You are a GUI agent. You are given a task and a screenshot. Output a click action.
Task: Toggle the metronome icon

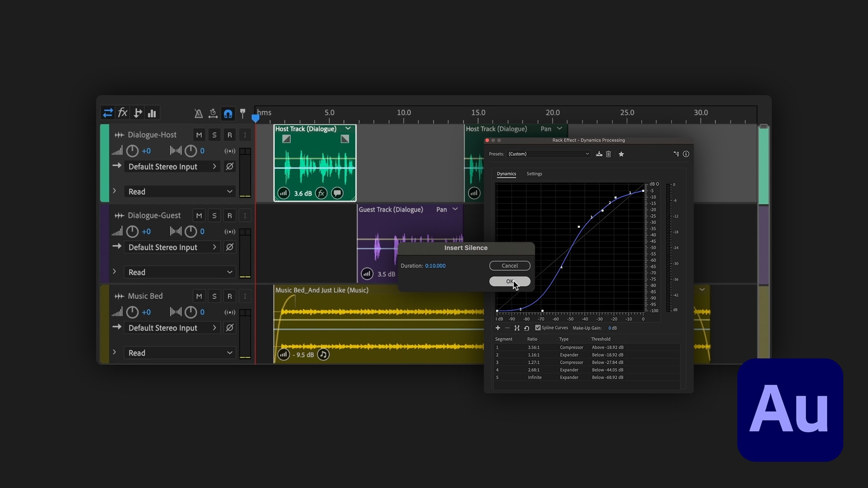coord(198,114)
